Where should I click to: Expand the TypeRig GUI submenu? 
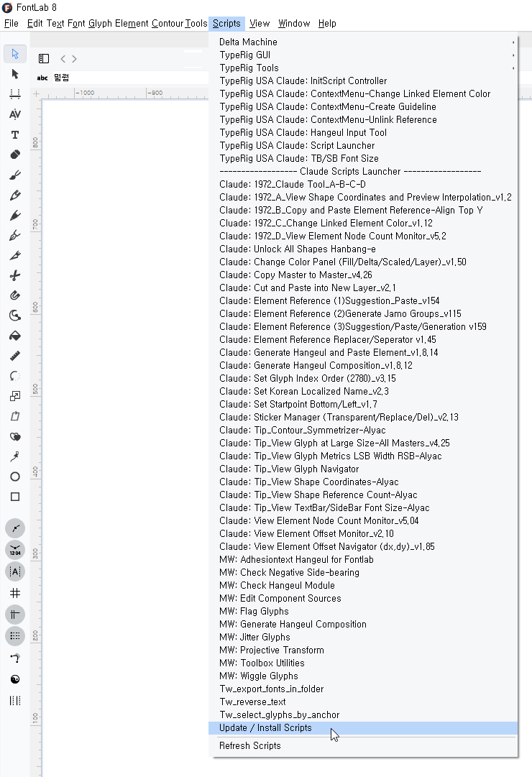[x=363, y=55]
